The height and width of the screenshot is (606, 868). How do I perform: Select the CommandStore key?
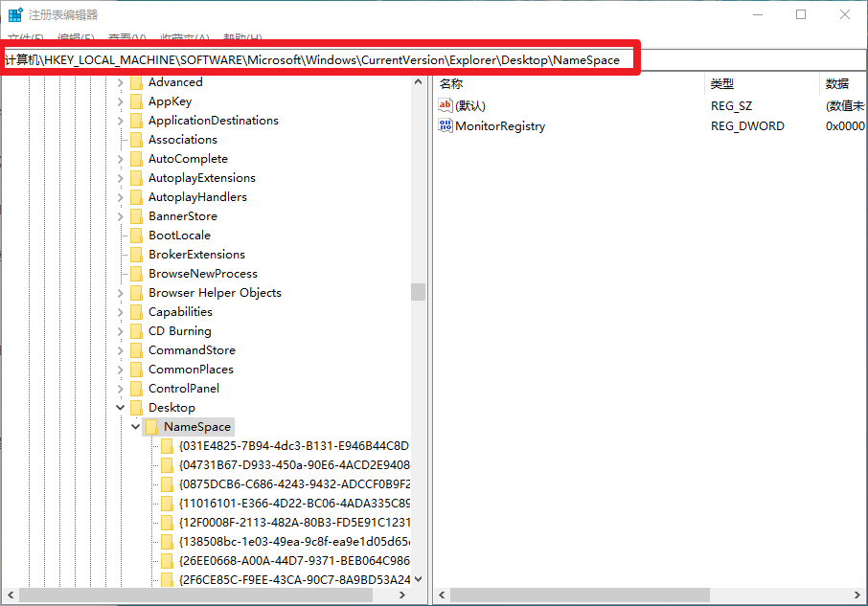tap(192, 350)
